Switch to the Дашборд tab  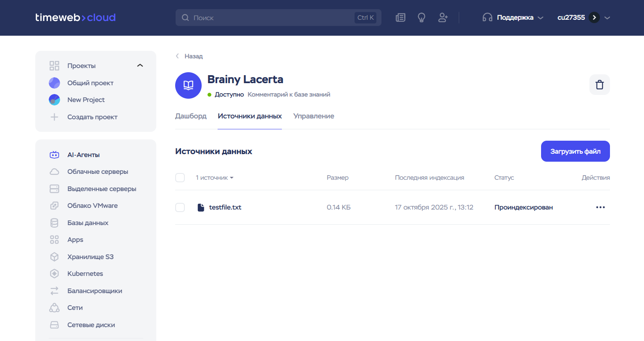(191, 116)
